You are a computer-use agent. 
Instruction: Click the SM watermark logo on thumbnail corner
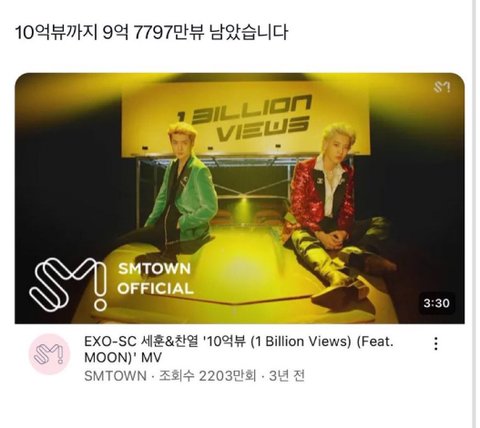click(442, 87)
